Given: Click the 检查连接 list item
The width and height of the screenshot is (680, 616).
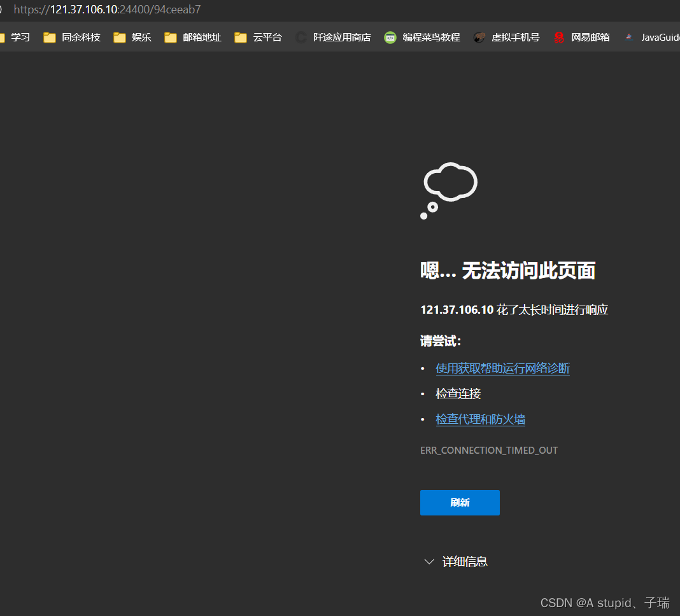Looking at the screenshot, I should (x=458, y=393).
